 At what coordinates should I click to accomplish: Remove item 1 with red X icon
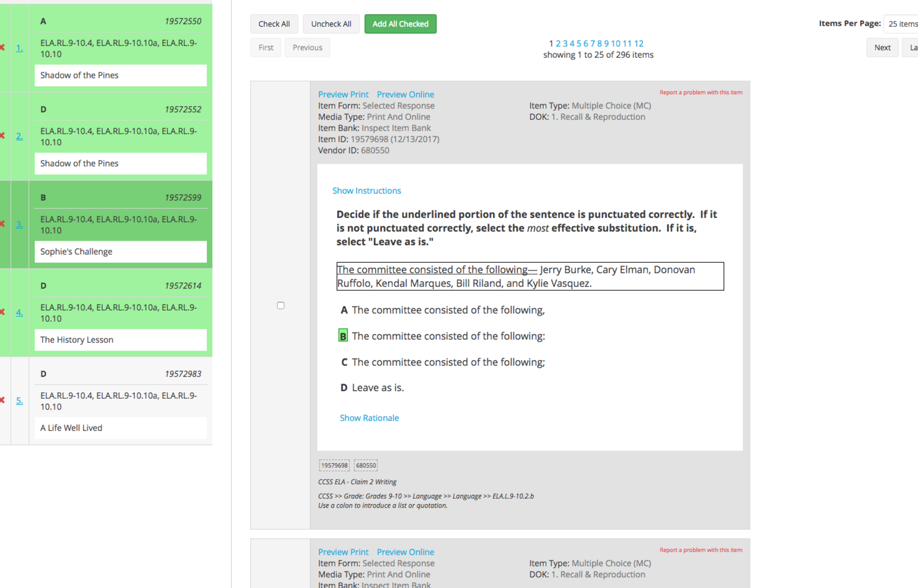(x=3, y=48)
